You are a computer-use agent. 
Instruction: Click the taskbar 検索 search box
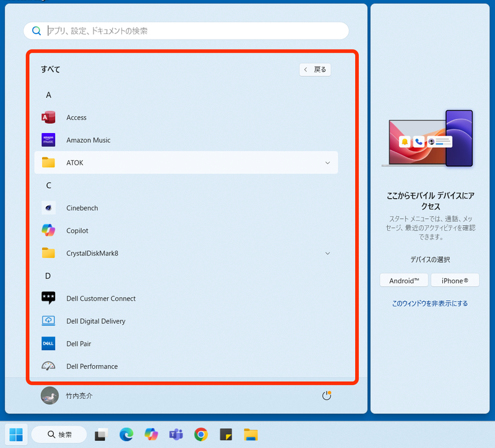[x=59, y=435]
